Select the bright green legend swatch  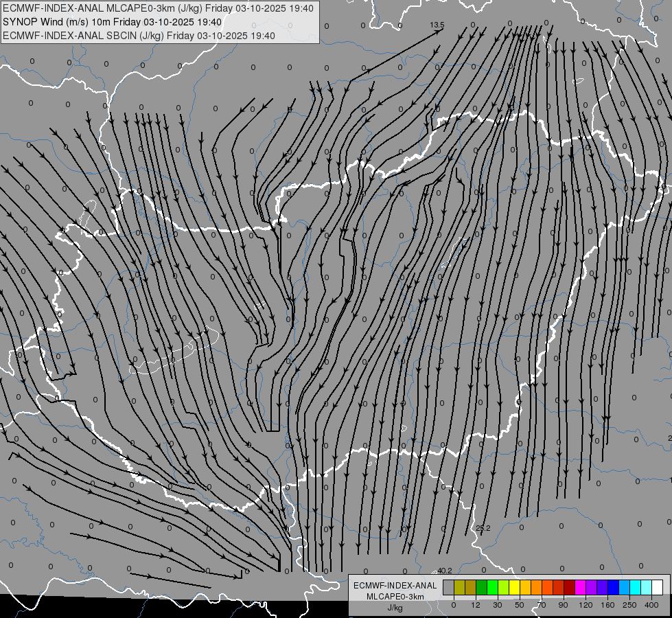(492, 587)
